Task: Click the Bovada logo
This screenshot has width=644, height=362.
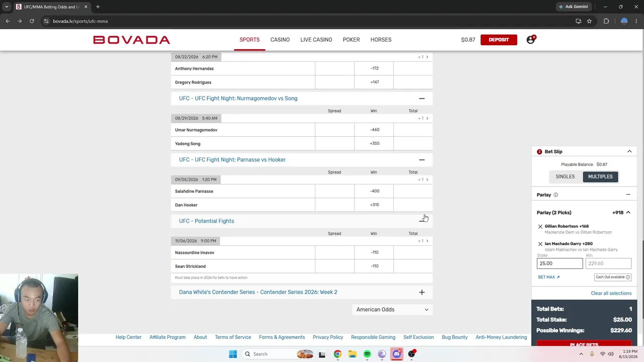Action: coord(132,40)
